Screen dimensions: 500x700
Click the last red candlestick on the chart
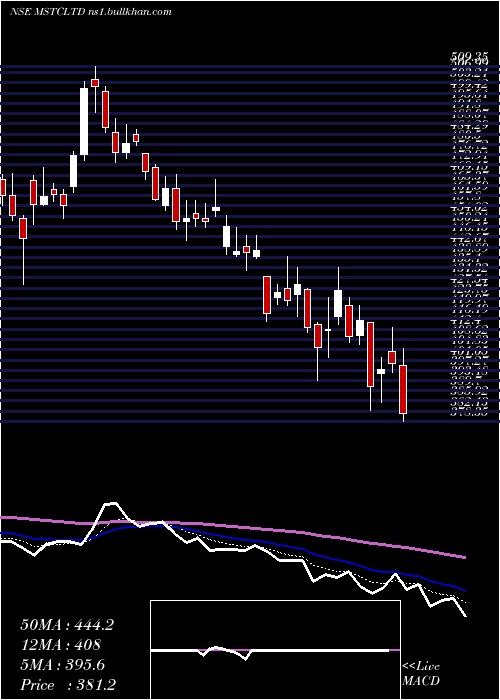coord(403,389)
